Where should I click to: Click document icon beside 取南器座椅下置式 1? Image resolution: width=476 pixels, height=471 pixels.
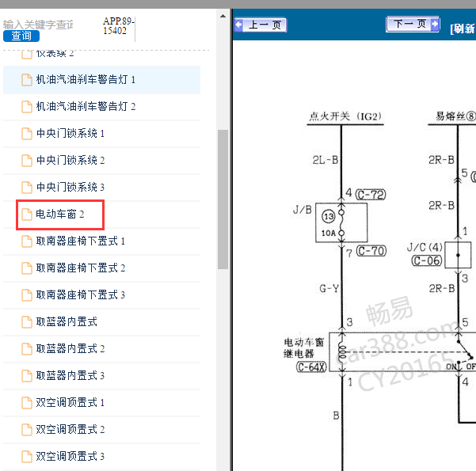(x=27, y=241)
